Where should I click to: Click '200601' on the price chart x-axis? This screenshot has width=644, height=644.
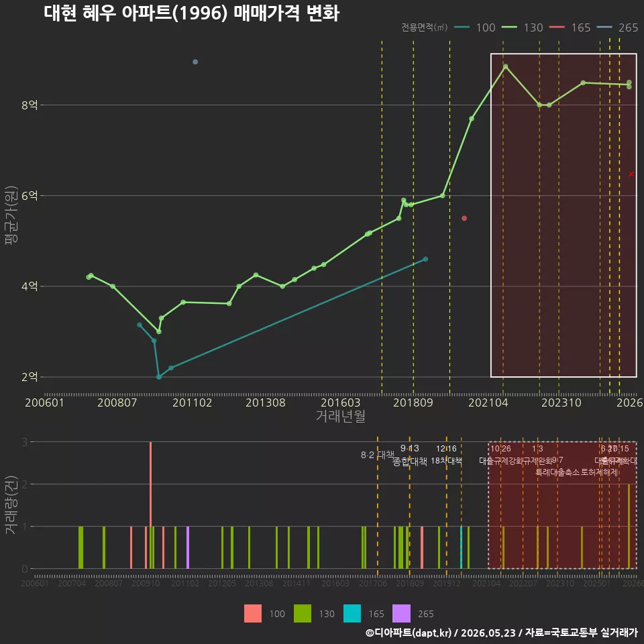click(x=44, y=402)
